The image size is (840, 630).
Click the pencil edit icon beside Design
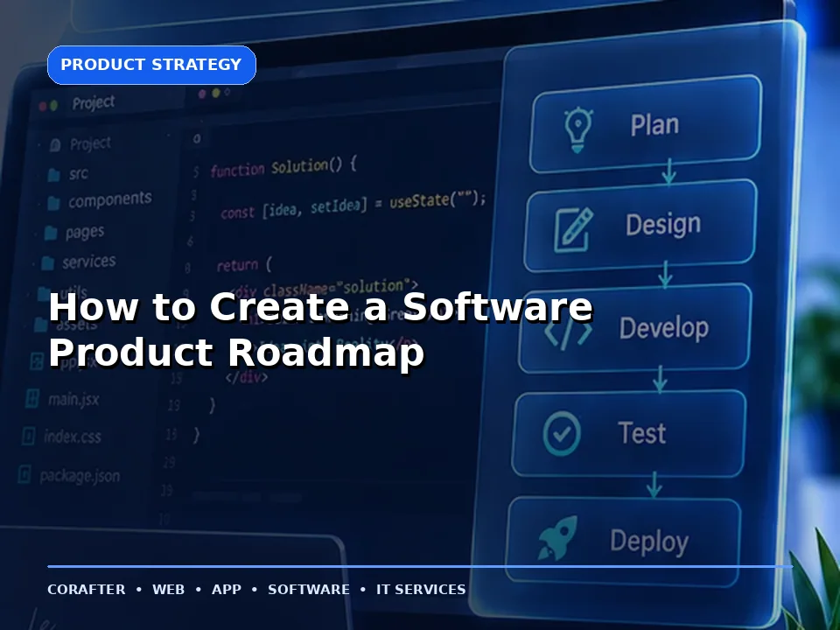[x=573, y=230]
